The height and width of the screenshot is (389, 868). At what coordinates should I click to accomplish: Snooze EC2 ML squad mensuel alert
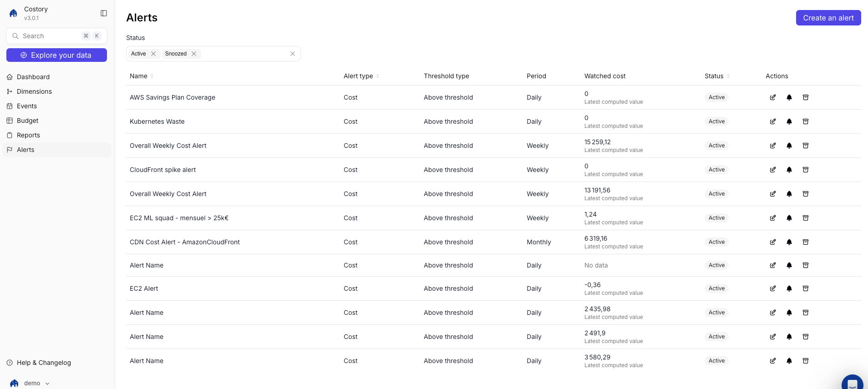(789, 218)
